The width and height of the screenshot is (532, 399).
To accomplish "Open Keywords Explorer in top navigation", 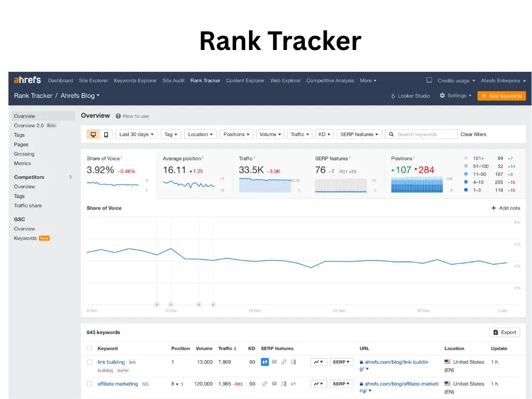I will [135, 81].
